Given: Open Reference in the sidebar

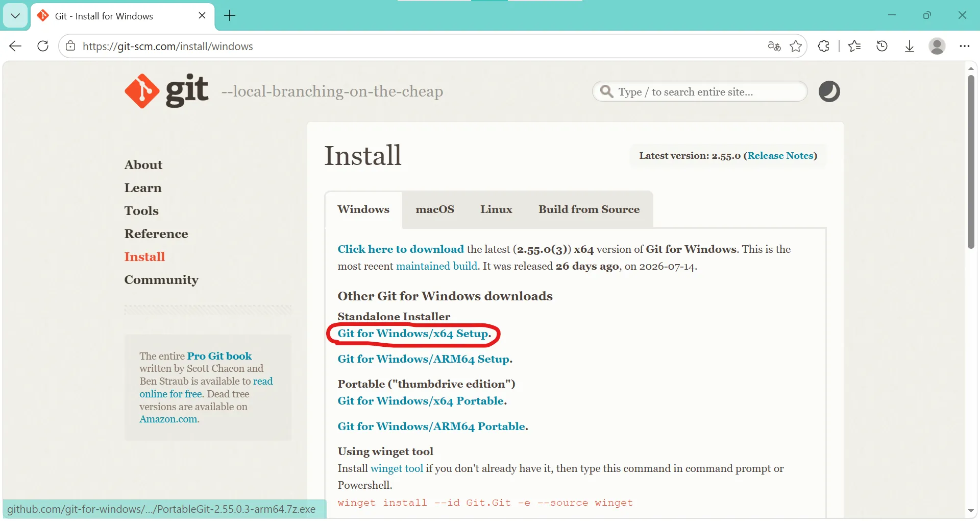Looking at the screenshot, I should click(156, 234).
